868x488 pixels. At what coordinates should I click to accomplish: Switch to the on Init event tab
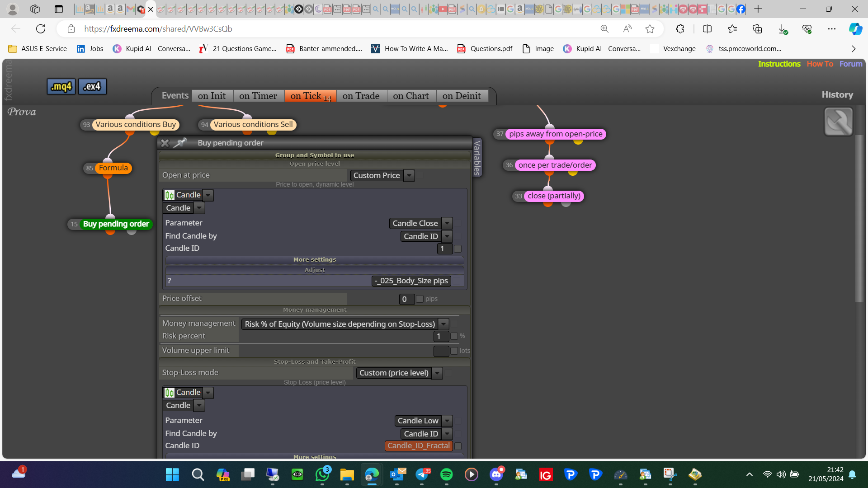pyautogui.click(x=212, y=96)
